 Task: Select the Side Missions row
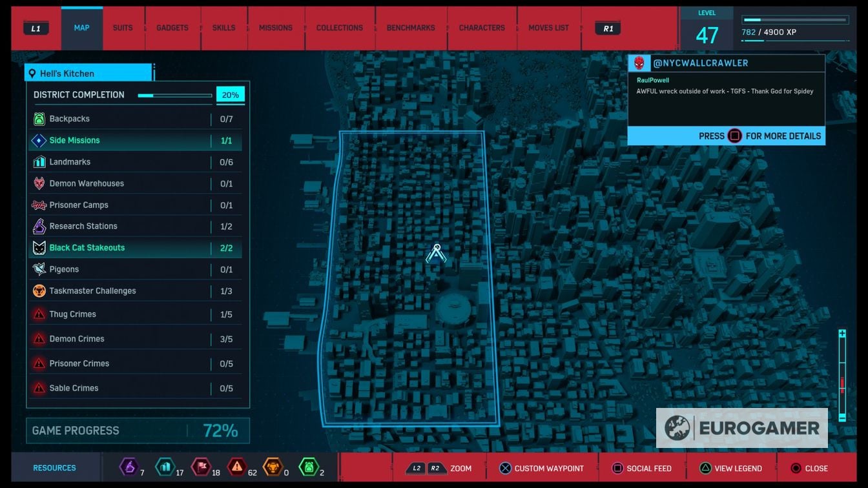pos(136,141)
